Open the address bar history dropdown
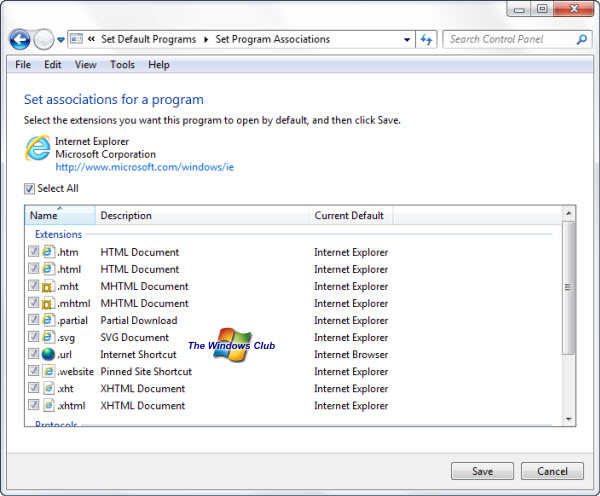Screen dimensions: 600x496 (407, 40)
